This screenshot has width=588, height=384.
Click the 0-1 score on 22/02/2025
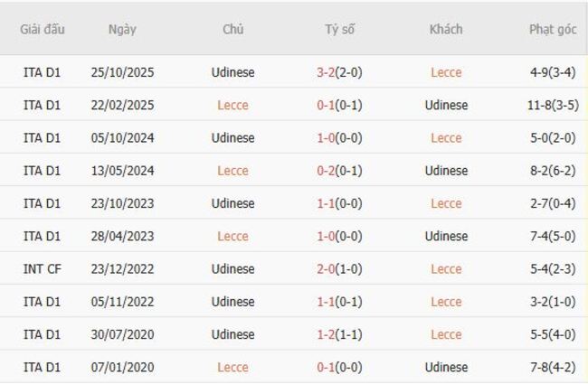[x=327, y=105]
